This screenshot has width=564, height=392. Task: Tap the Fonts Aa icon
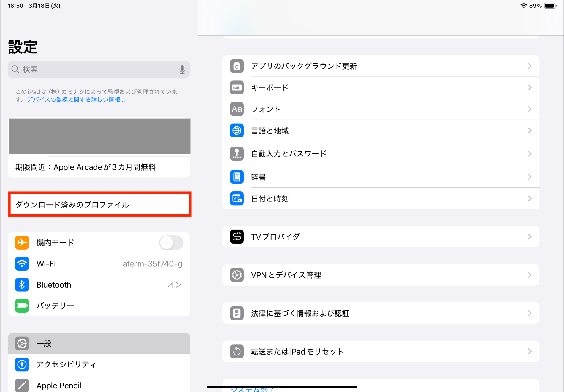(x=237, y=109)
